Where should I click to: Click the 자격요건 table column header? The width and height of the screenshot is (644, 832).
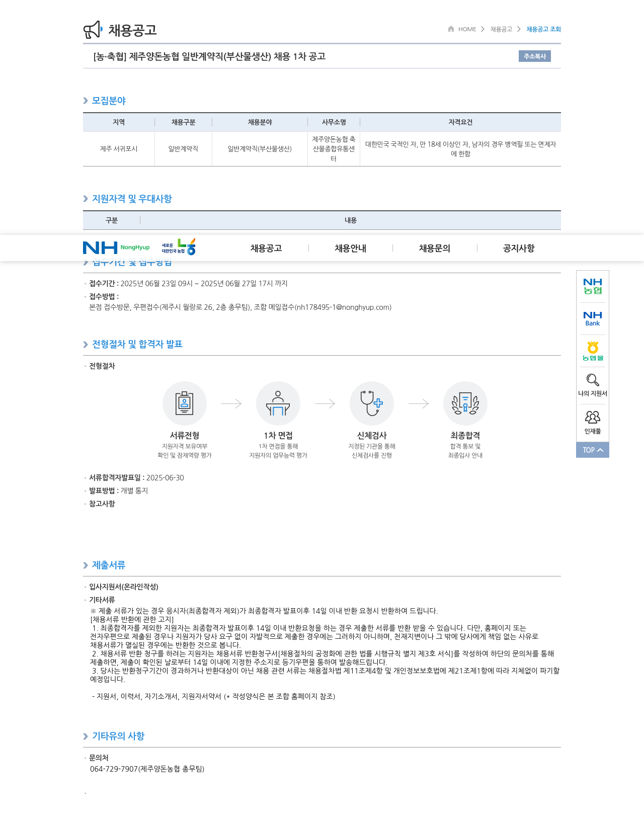pos(460,122)
